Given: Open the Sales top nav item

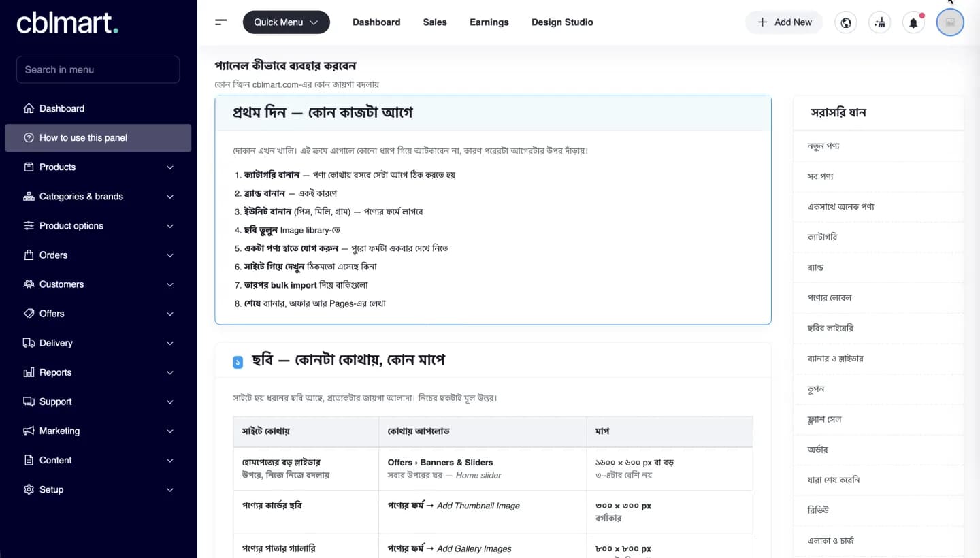Looking at the screenshot, I should [435, 22].
